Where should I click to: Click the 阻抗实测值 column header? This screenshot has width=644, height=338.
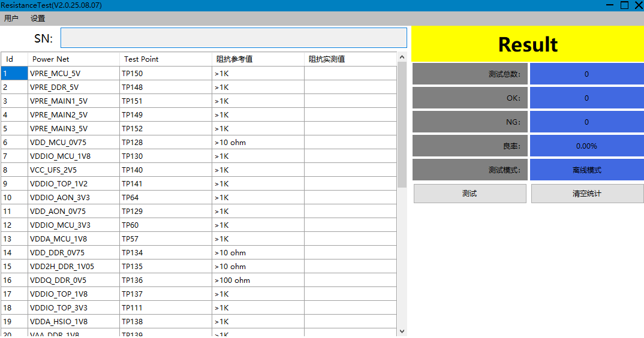tap(351, 59)
